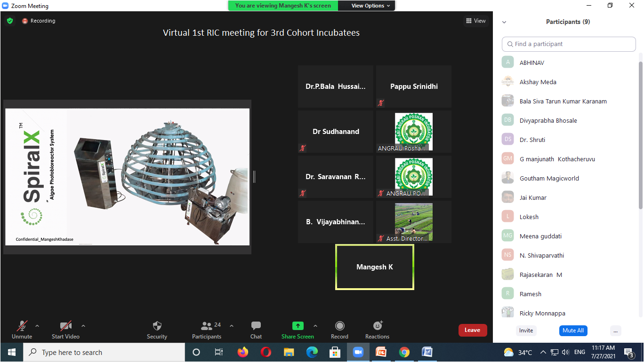Screen dimensions: 644x362
Task: Open Zoom from the Windows taskbar
Action: [x=358, y=352]
